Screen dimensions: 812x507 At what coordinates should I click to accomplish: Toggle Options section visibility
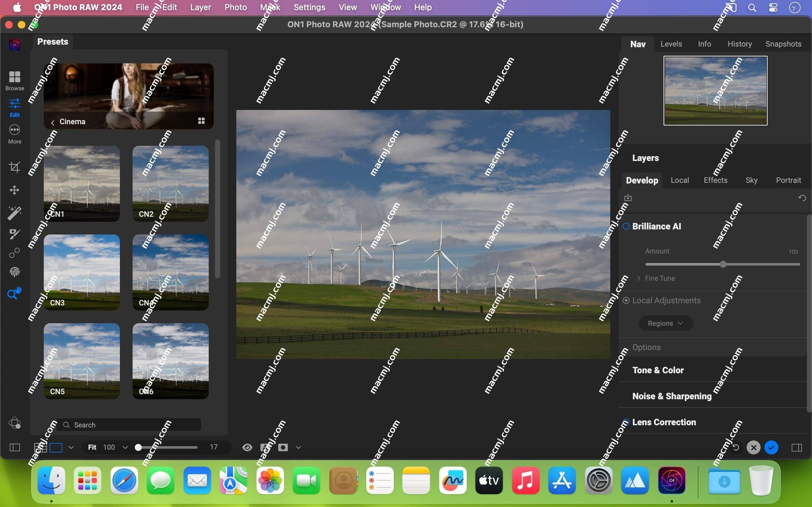point(646,347)
